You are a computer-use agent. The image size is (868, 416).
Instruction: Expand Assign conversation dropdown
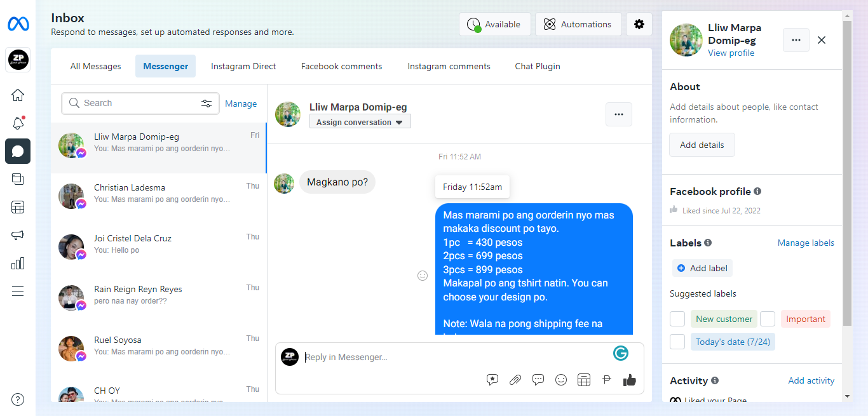(x=360, y=122)
